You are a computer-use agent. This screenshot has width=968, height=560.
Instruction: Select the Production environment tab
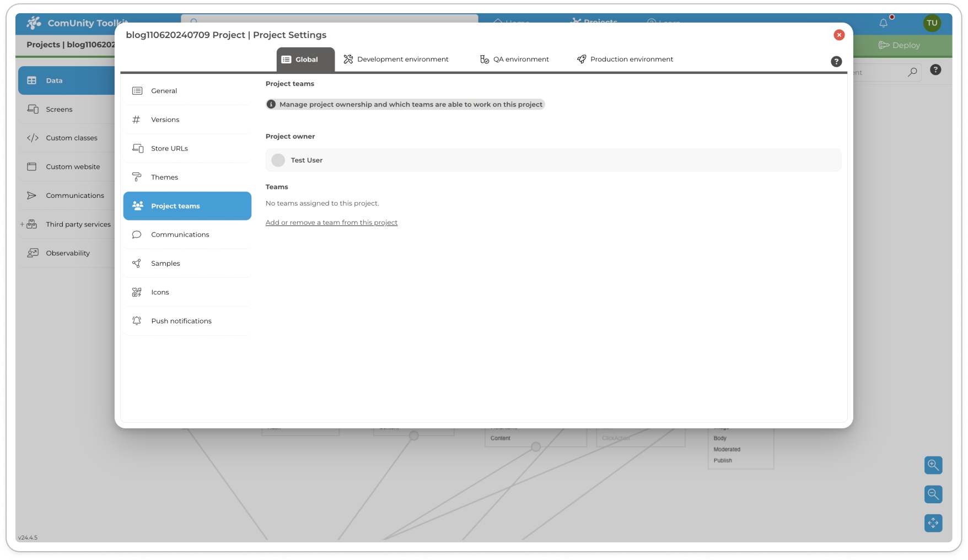click(x=625, y=60)
